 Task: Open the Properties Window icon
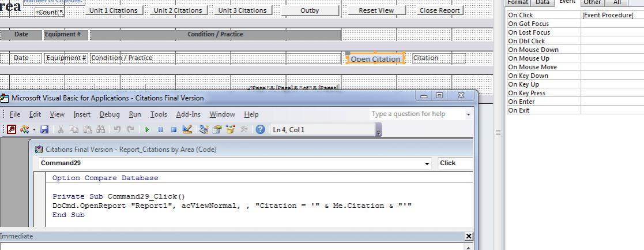[x=217, y=129]
